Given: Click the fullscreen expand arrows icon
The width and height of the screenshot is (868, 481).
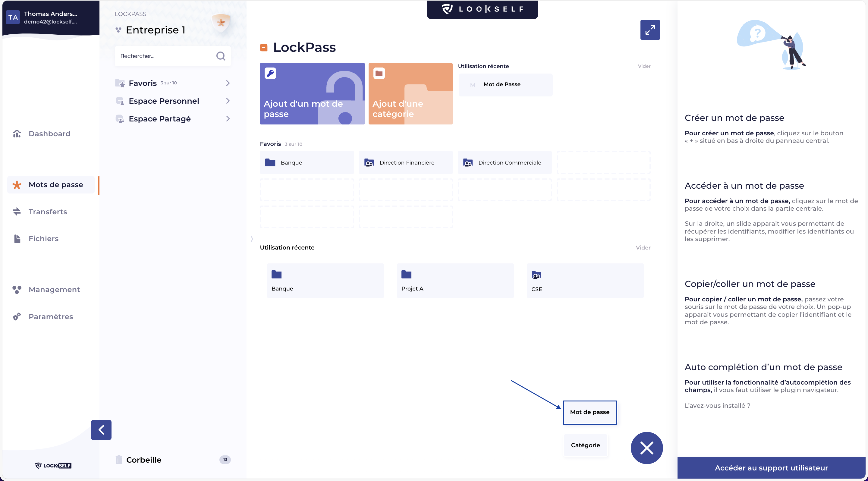Looking at the screenshot, I should (650, 30).
